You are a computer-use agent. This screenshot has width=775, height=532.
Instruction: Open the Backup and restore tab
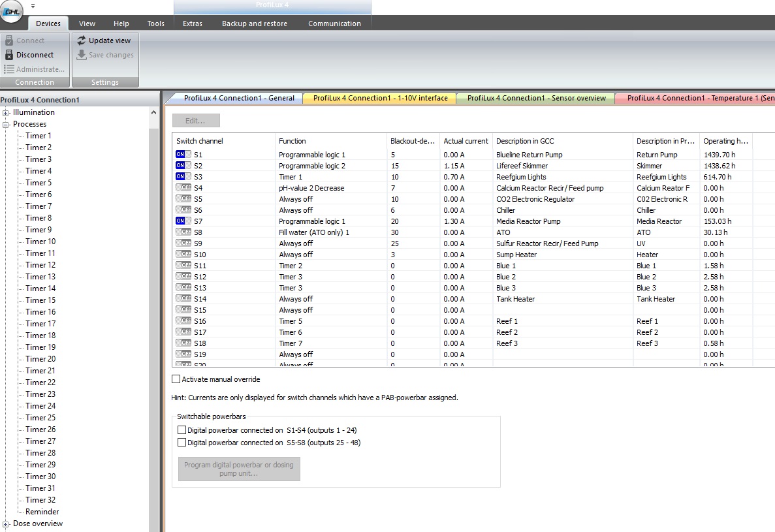pyautogui.click(x=255, y=23)
